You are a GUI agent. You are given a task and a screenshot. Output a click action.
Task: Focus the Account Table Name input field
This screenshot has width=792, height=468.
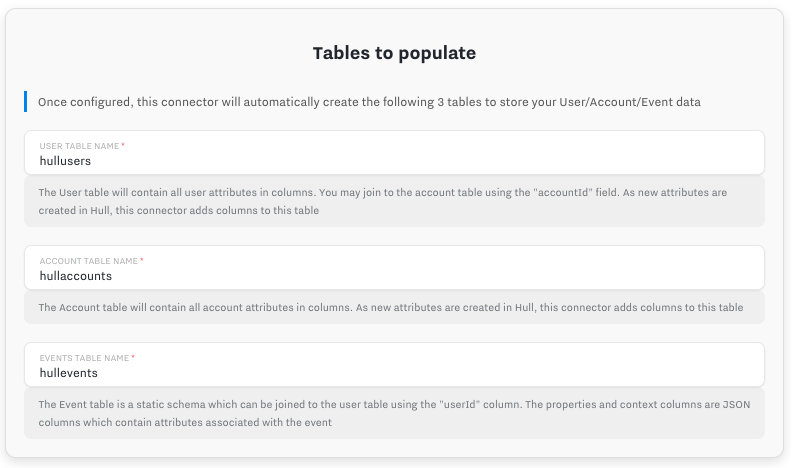coord(394,268)
